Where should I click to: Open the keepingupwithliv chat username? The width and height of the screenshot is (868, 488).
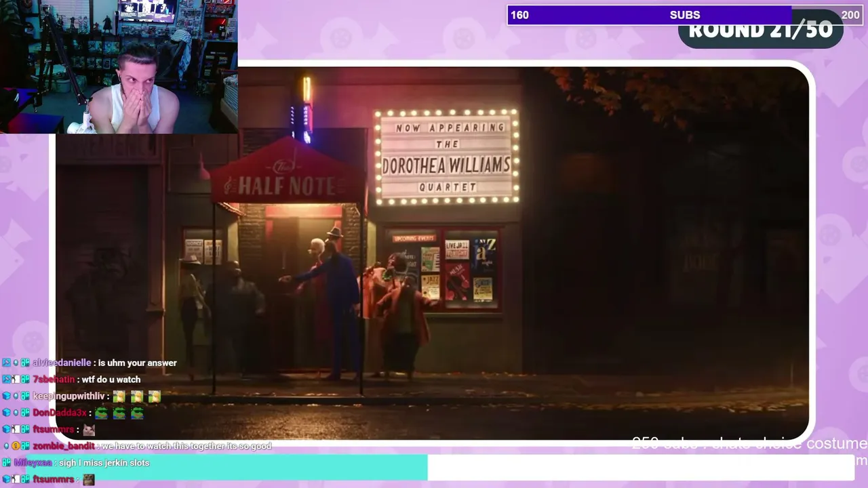(x=69, y=396)
